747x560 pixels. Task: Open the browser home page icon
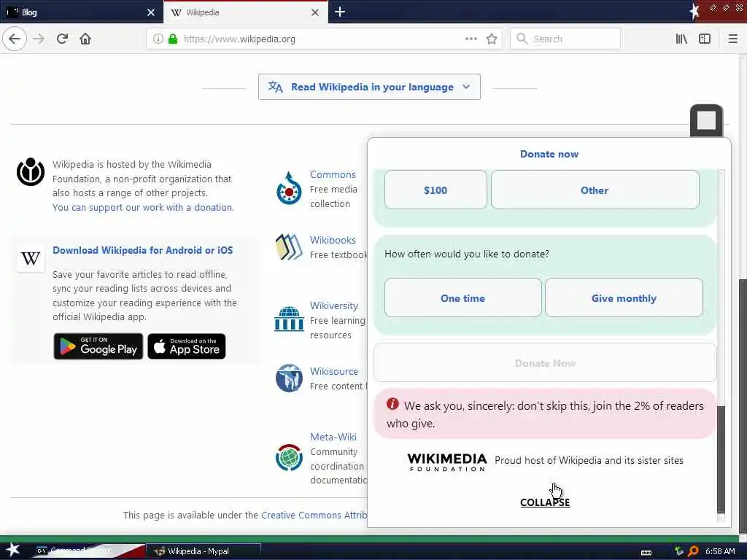(x=85, y=39)
